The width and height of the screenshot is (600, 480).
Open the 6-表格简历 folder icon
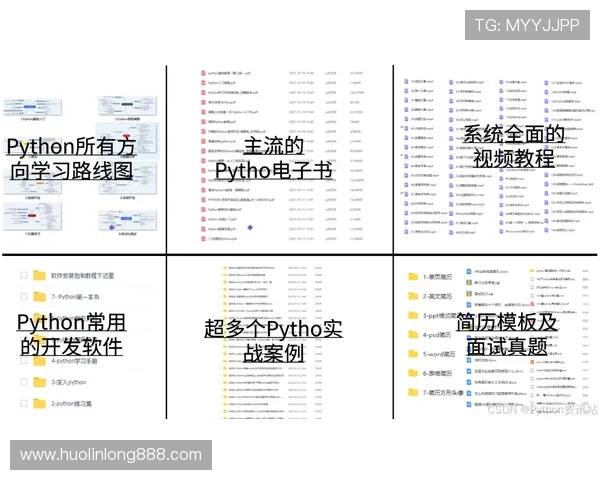[x=413, y=372]
